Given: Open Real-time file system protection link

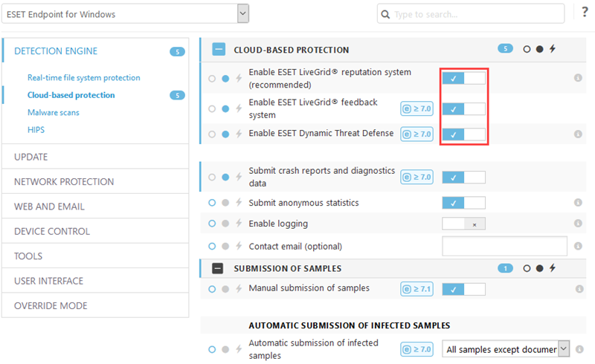Looking at the screenshot, I should 84,78.
